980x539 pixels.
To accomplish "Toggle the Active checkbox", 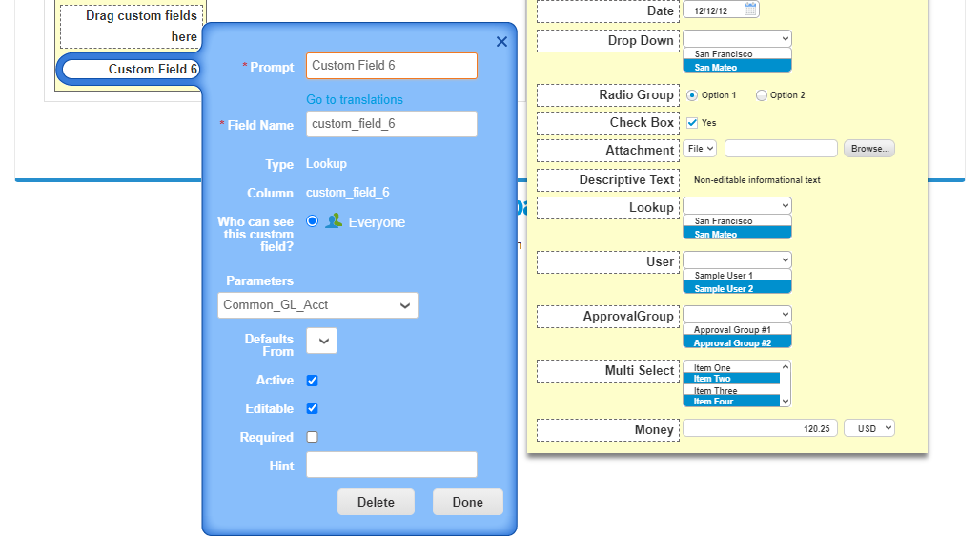I will 313,381.
